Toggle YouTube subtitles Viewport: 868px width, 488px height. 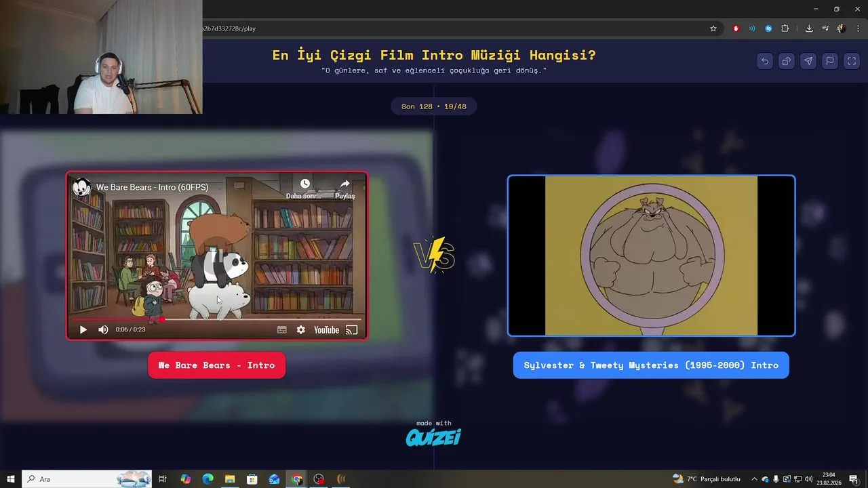pyautogui.click(x=282, y=330)
